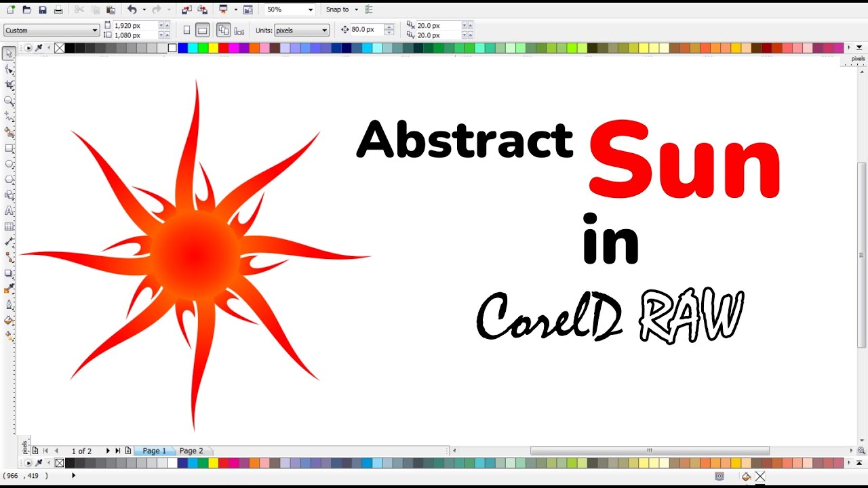
Task: Select the Parallel Dimension tool
Action: click(x=9, y=242)
